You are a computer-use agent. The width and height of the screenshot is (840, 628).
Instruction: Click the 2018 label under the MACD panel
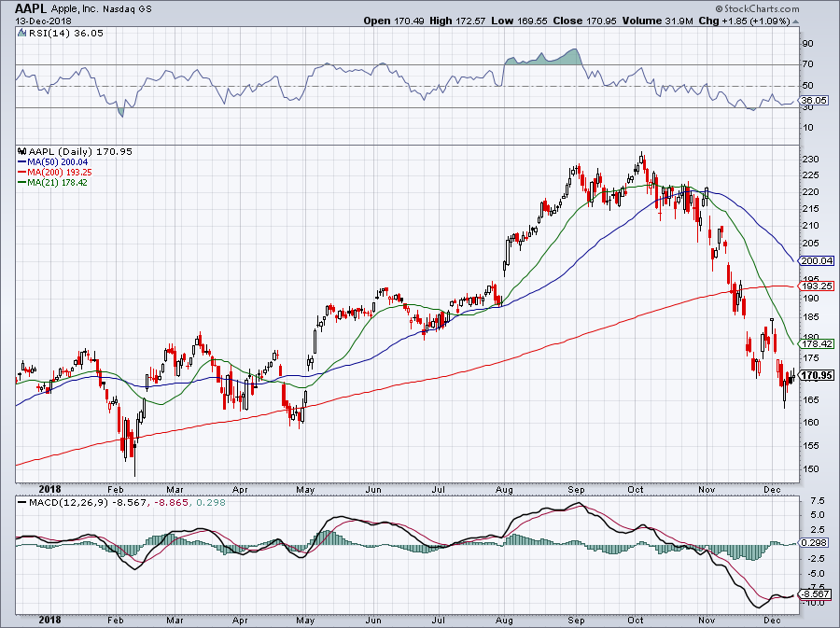[49, 620]
